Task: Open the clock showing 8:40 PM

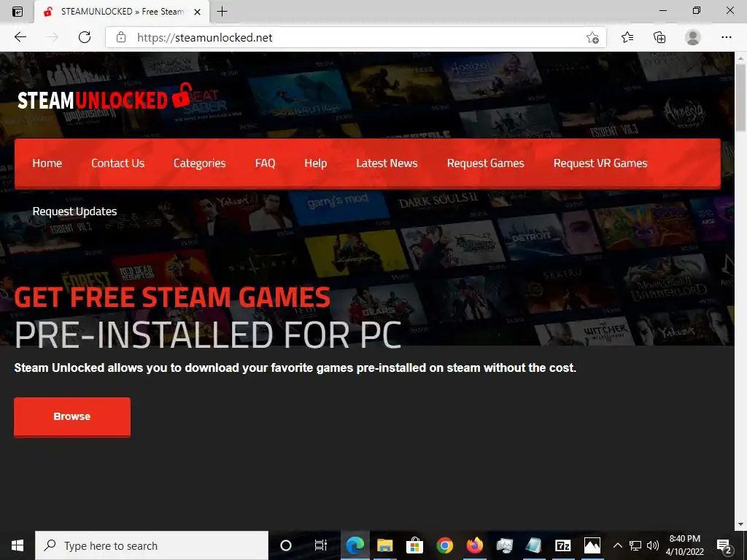Action: [x=684, y=545]
